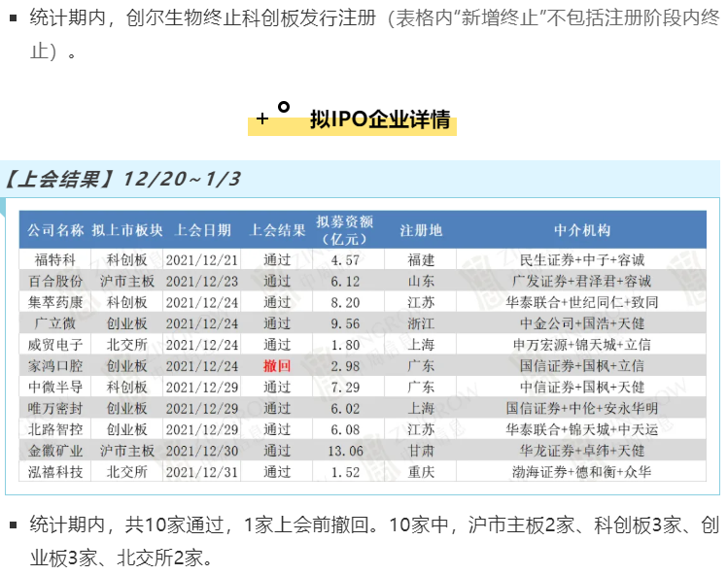This screenshot has height=575, width=728.
Task: Click the fundraising amount 6.12
Action: click(345, 282)
